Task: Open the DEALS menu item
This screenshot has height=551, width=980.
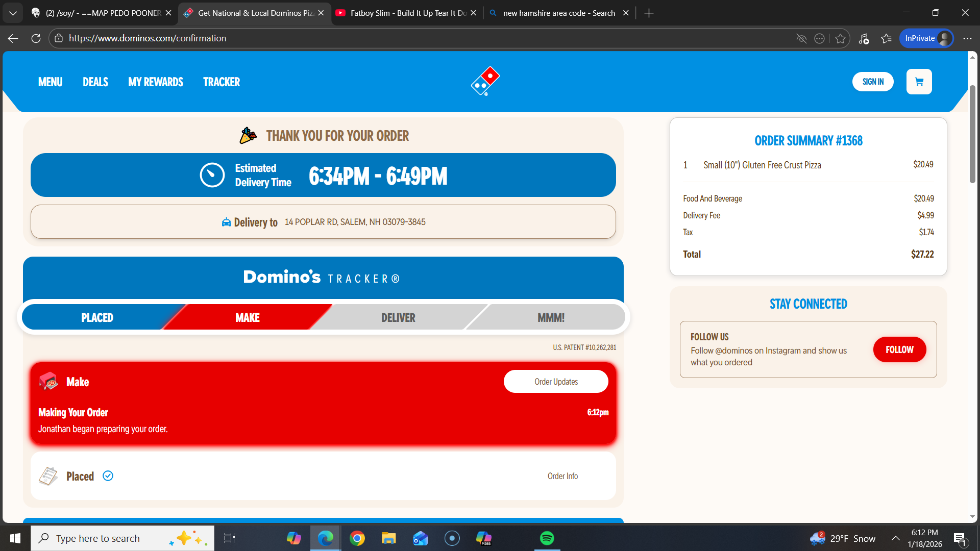Action: tap(95, 82)
